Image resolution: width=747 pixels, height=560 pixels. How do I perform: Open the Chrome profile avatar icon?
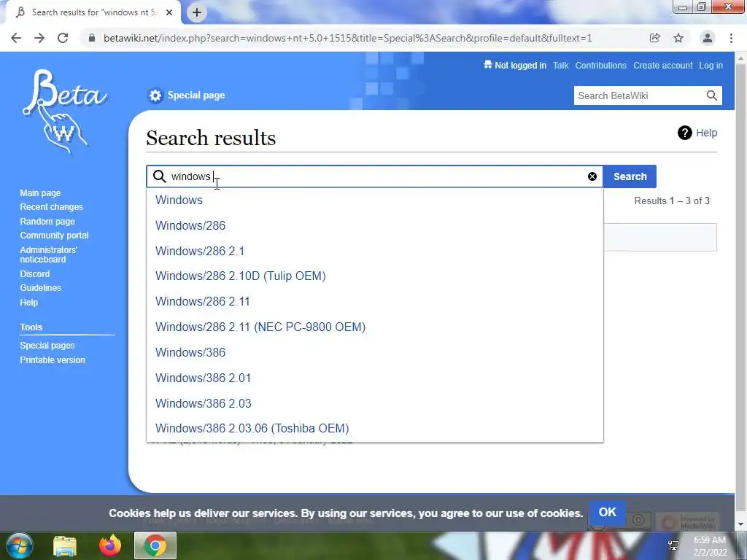(x=708, y=38)
